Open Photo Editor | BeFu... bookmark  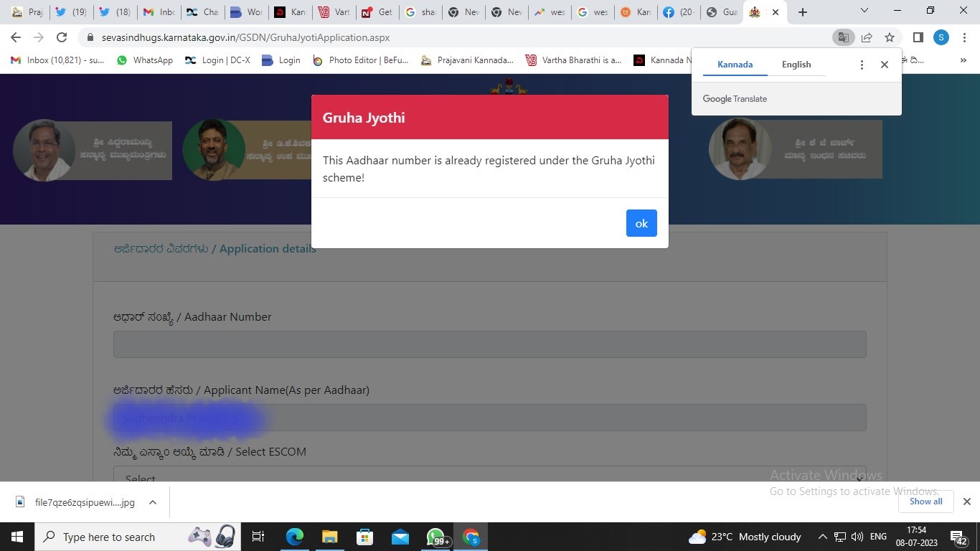(361, 60)
